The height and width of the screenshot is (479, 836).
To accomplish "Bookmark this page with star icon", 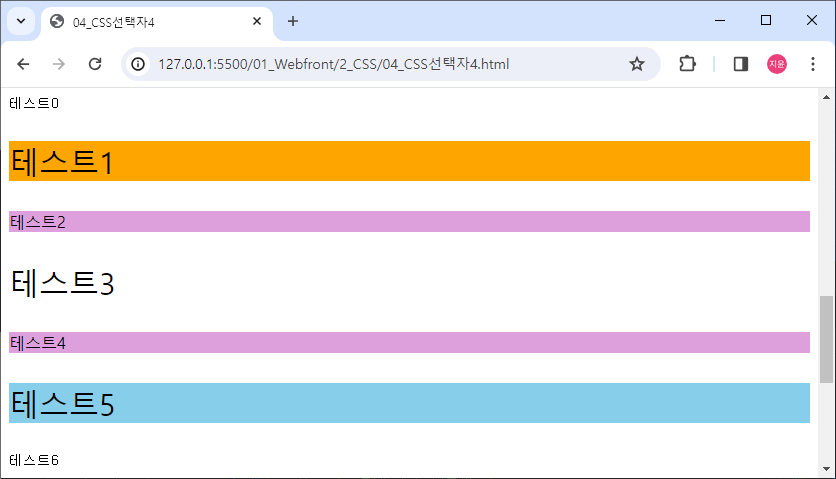I will click(637, 64).
